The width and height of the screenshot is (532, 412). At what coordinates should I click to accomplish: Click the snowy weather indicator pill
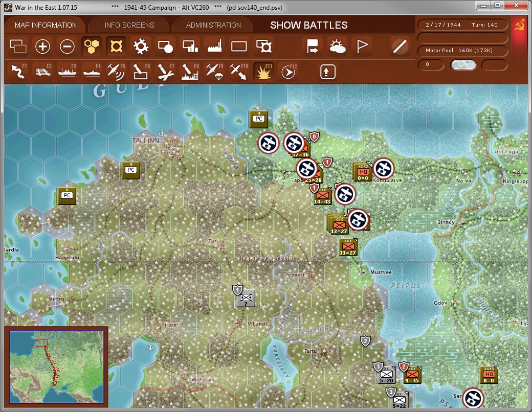tap(463, 65)
